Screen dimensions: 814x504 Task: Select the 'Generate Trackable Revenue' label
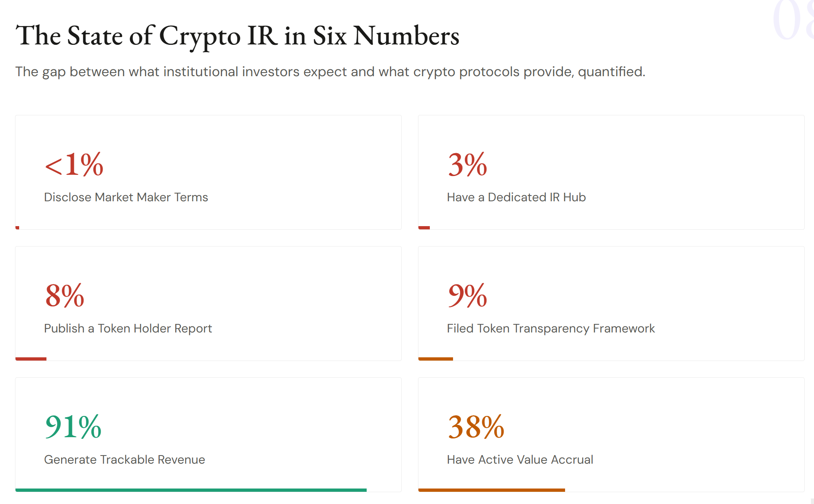coord(124,460)
